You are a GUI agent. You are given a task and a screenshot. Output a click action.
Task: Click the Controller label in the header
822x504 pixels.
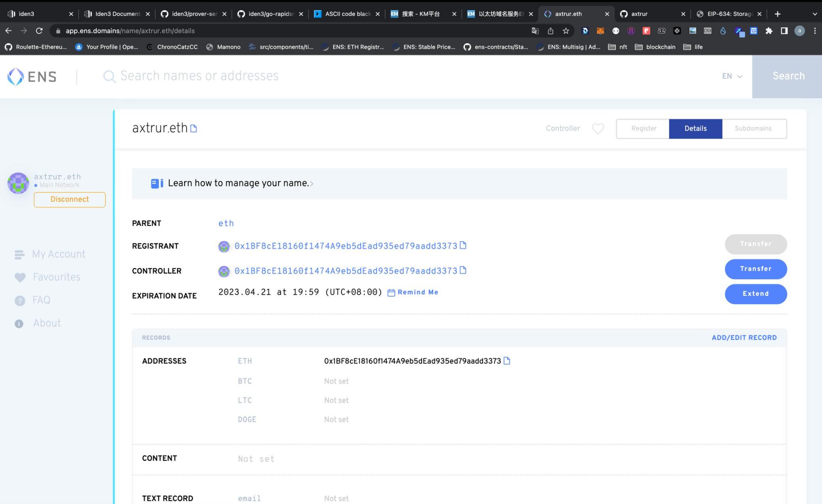pos(563,129)
